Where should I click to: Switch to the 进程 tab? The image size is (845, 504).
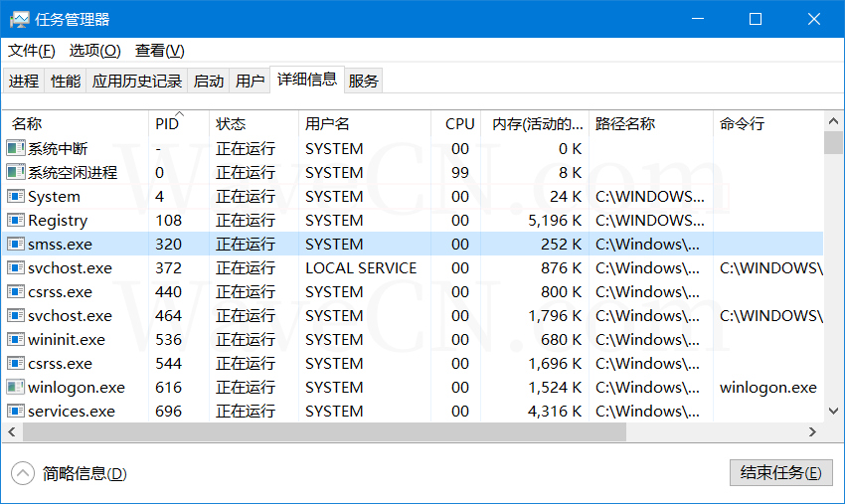24,81
